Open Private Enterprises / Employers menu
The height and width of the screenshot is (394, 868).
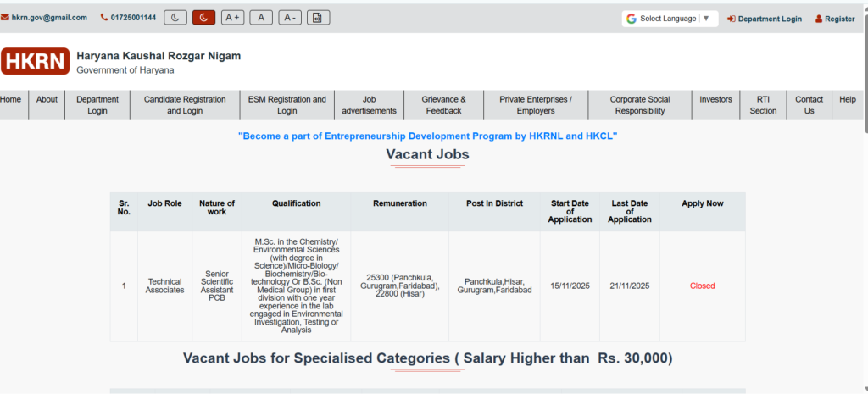536,105
